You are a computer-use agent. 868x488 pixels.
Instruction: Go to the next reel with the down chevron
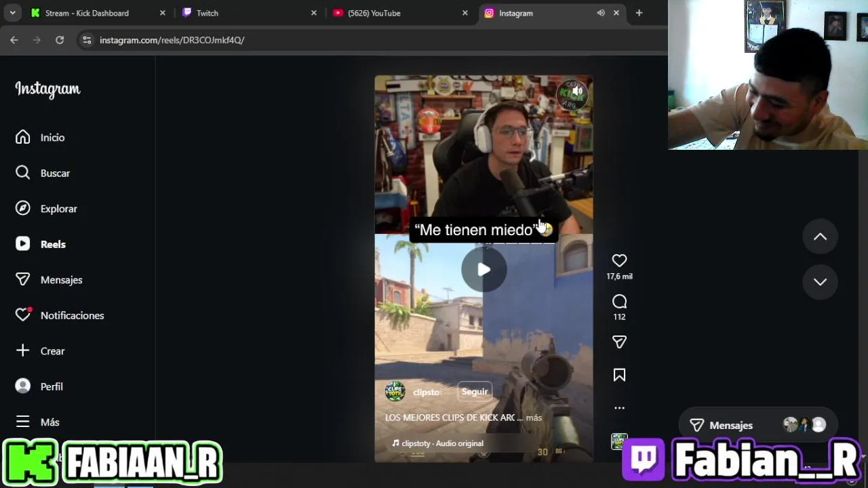tap(820, 282)
